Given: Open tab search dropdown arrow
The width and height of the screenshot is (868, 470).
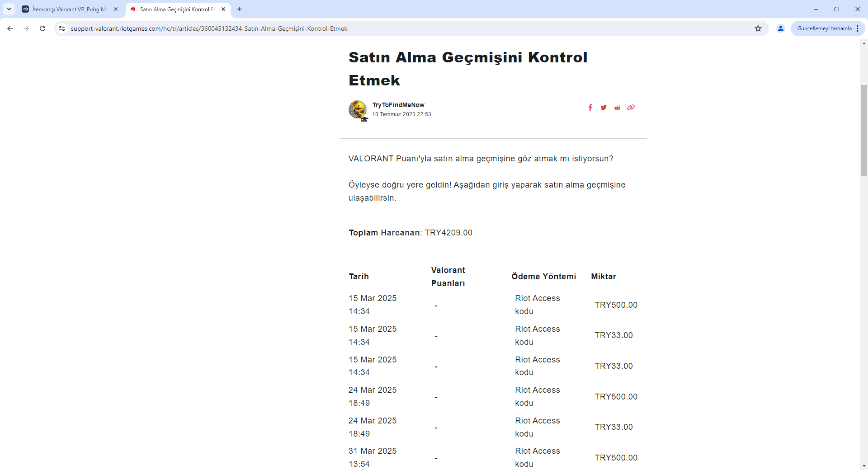Looking at the screenshot, I should [9, 9].
